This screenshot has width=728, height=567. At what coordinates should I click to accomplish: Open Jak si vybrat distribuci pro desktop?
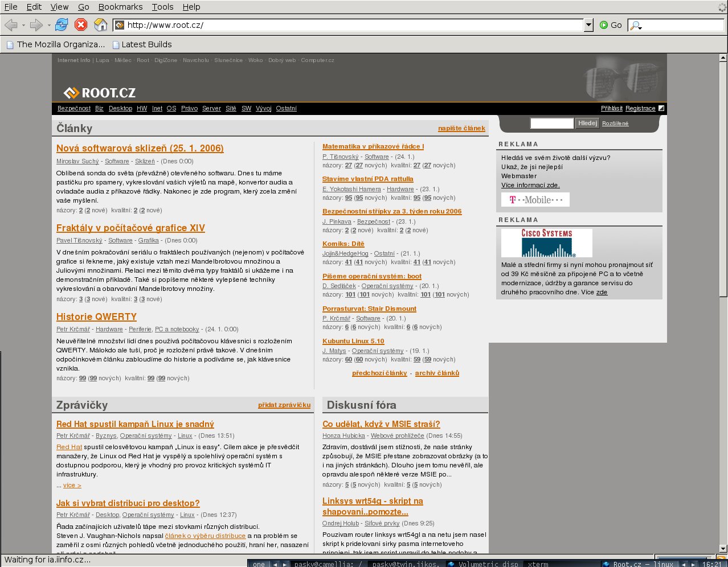point(128,503)
